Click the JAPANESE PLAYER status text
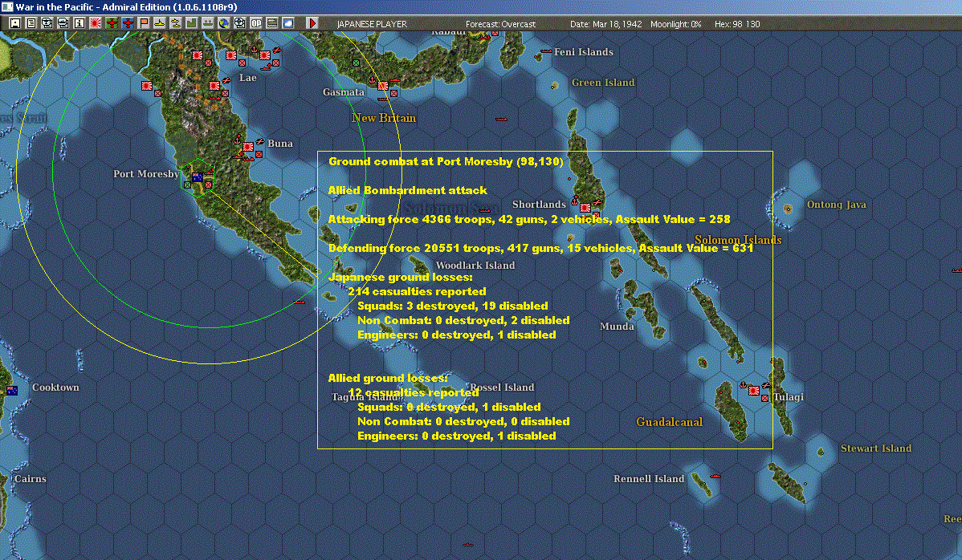 372,24
